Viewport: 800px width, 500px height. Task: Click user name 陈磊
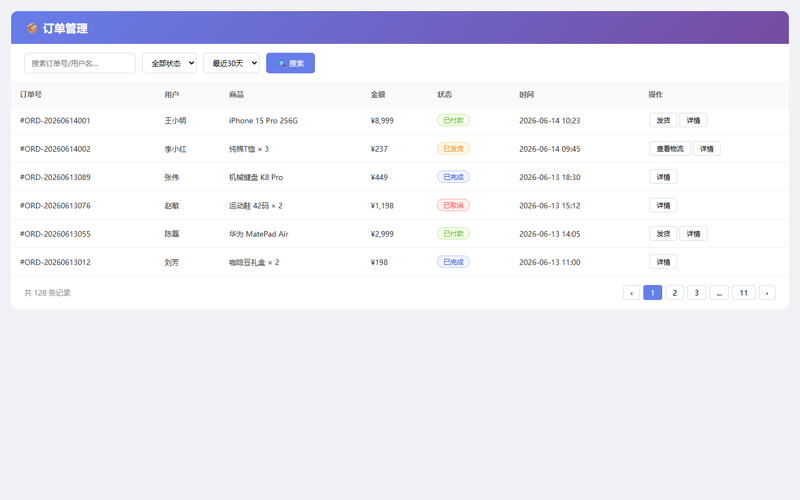(x=171, y=234)
